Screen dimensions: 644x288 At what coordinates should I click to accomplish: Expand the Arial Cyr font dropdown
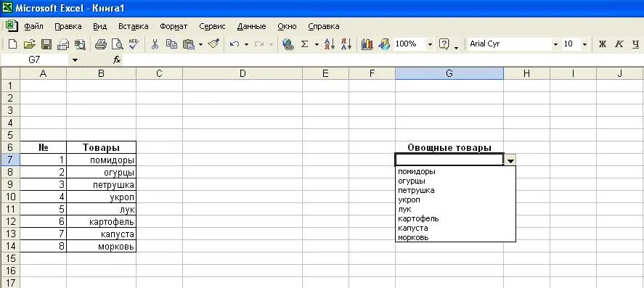(555, 44)
